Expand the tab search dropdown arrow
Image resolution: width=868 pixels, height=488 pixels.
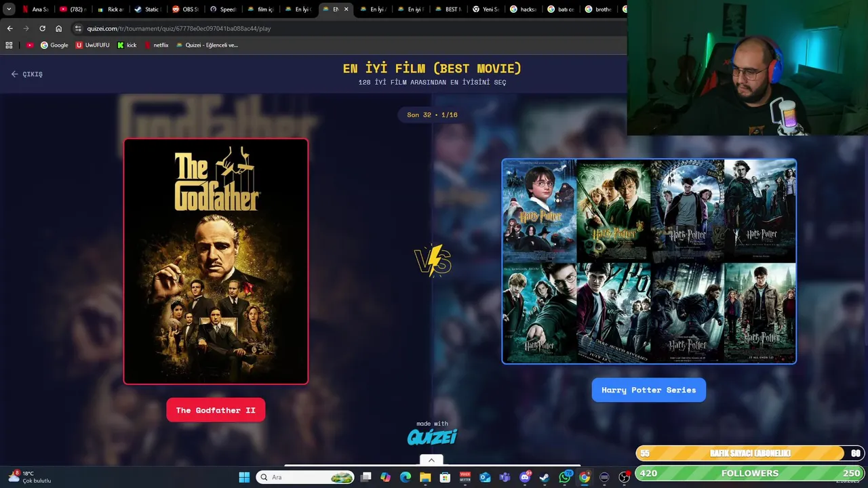click(9, 9)
